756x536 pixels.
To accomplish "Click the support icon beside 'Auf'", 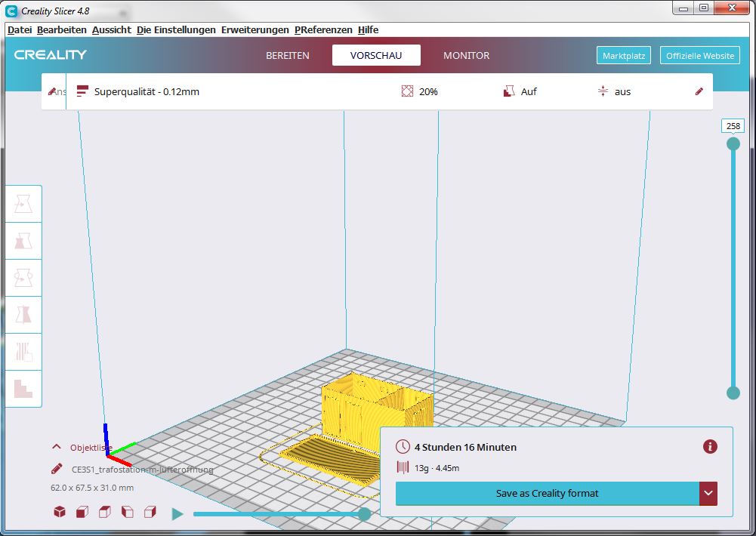I will 509,91.
